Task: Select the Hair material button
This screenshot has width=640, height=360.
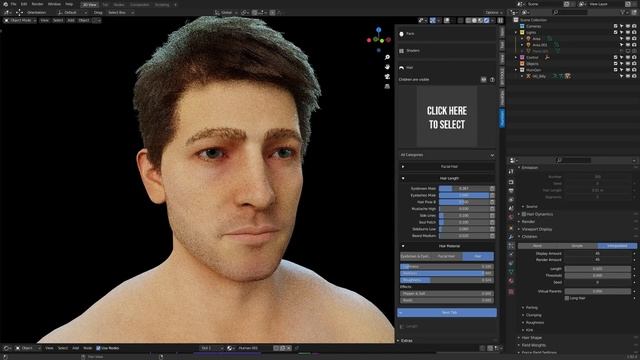Action: [x=478, y=256]
